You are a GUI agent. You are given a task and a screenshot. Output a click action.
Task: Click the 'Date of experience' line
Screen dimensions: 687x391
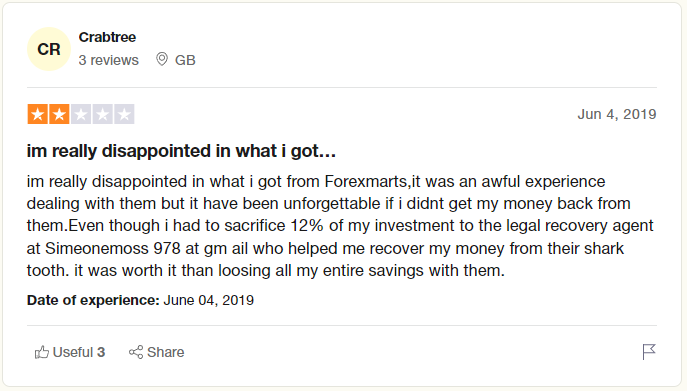pos(140,300)
